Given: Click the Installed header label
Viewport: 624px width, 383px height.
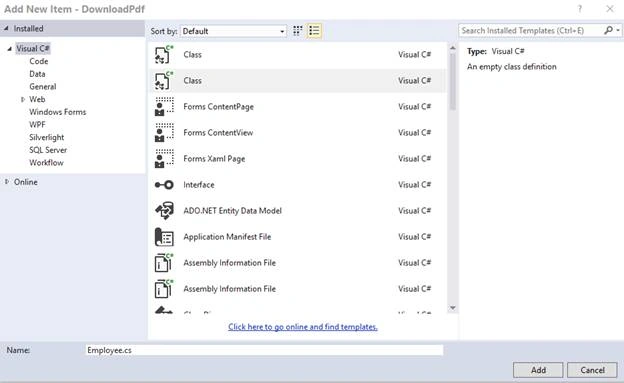Looking at the screenshot, I should 28,29.
